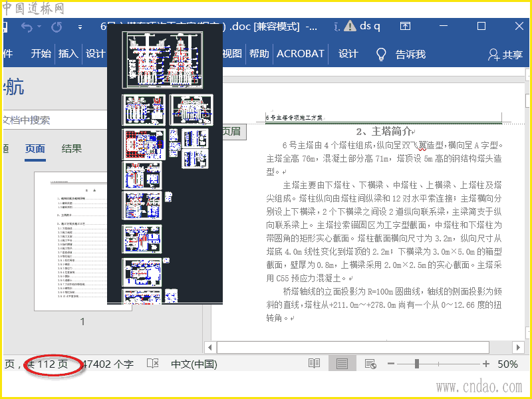
Task: Click the zoom in plus button
Action: pyautogui.click(x=486, y=364)
